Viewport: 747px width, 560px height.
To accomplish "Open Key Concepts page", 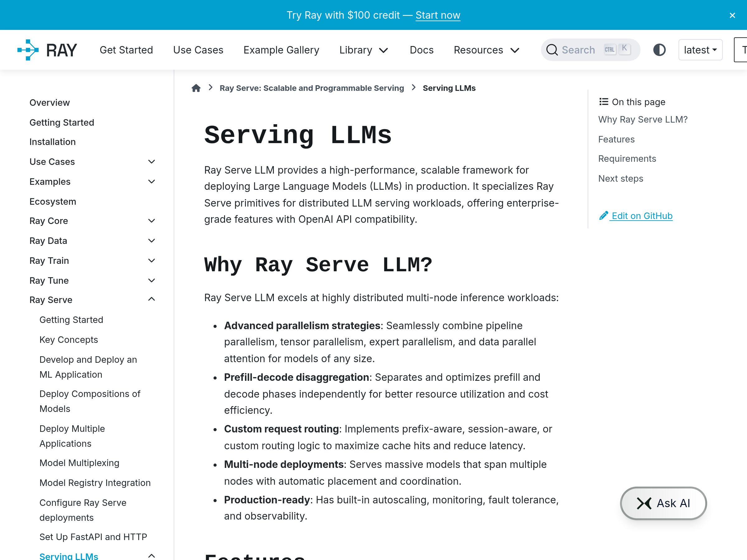I will click(68, 340).
